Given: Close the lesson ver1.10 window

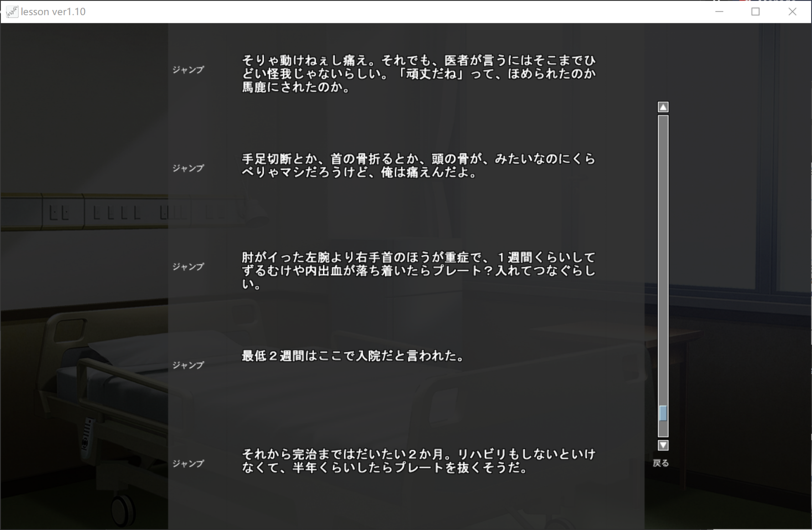Looking at the screenshot, I should click(x=792, y=12).
